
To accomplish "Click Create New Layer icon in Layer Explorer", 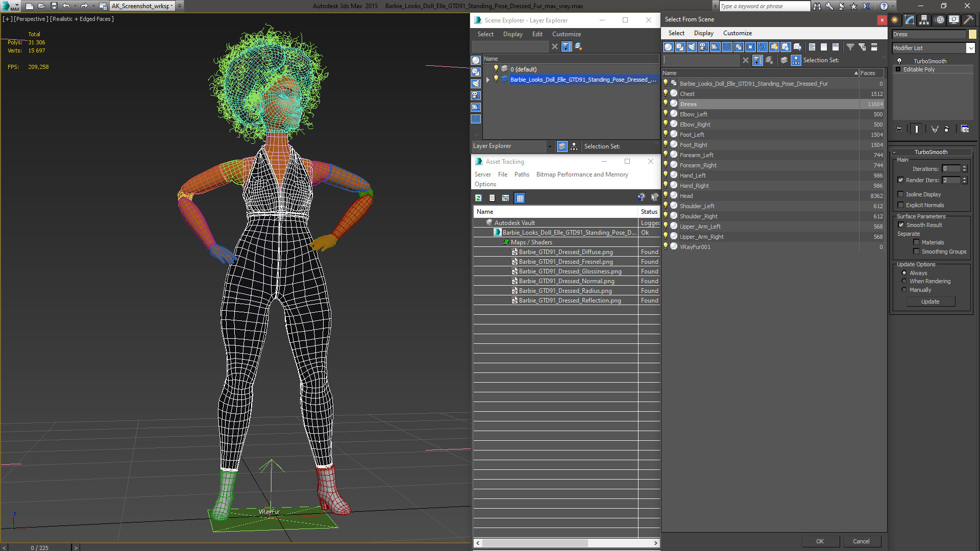I will point(578,46).
